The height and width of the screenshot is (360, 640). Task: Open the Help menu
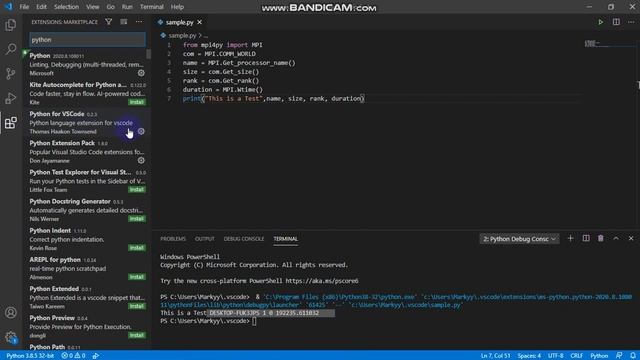pyautogui.click(x=177, y=7)
